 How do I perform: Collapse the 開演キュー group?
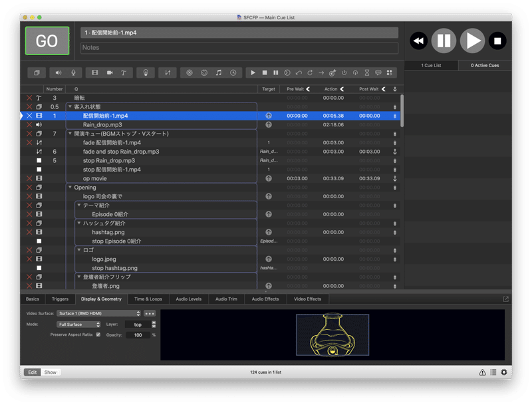click(70, 134)
